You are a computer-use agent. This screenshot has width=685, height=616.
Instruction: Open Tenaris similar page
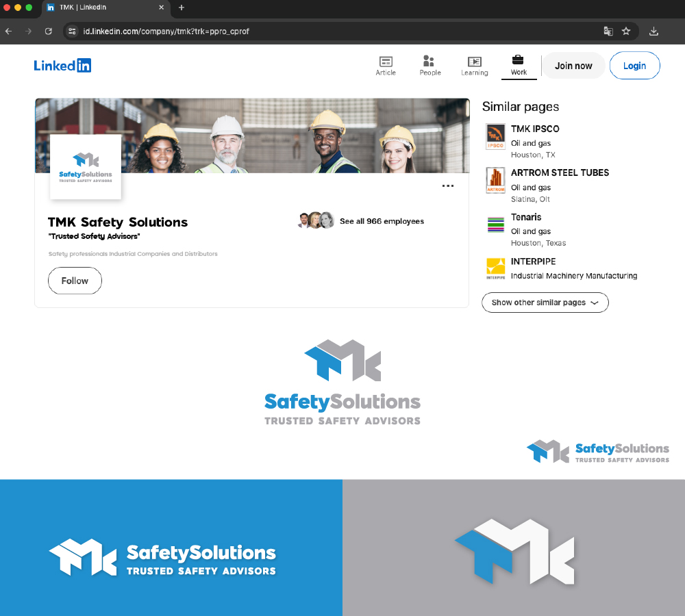pos(526,217)
